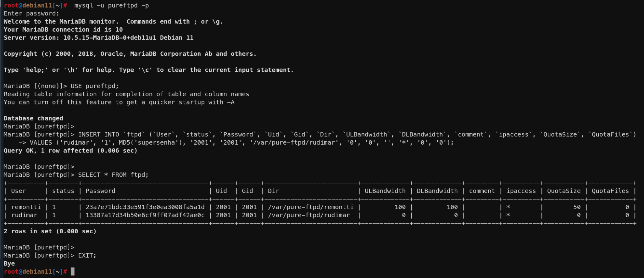Click the User column header
This screenshot has width=644, height=278.
[x=19, y=191]
